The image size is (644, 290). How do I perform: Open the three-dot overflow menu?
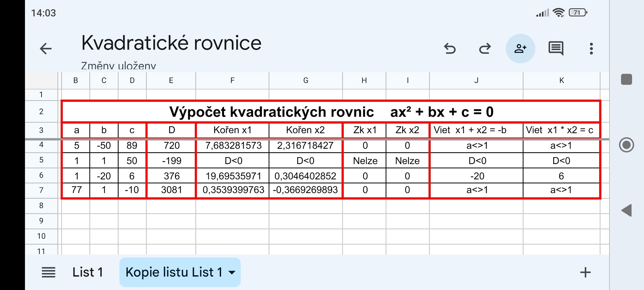[591, 49]
